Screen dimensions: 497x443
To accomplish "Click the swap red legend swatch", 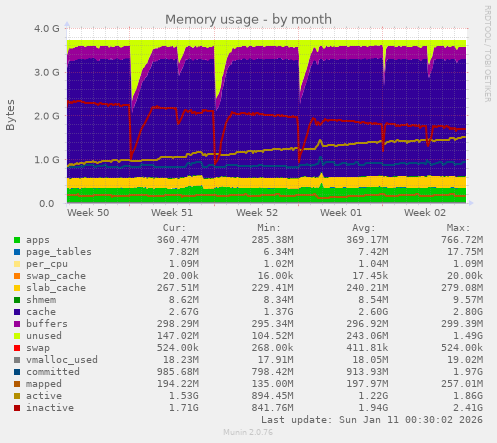I will (17, 348).
